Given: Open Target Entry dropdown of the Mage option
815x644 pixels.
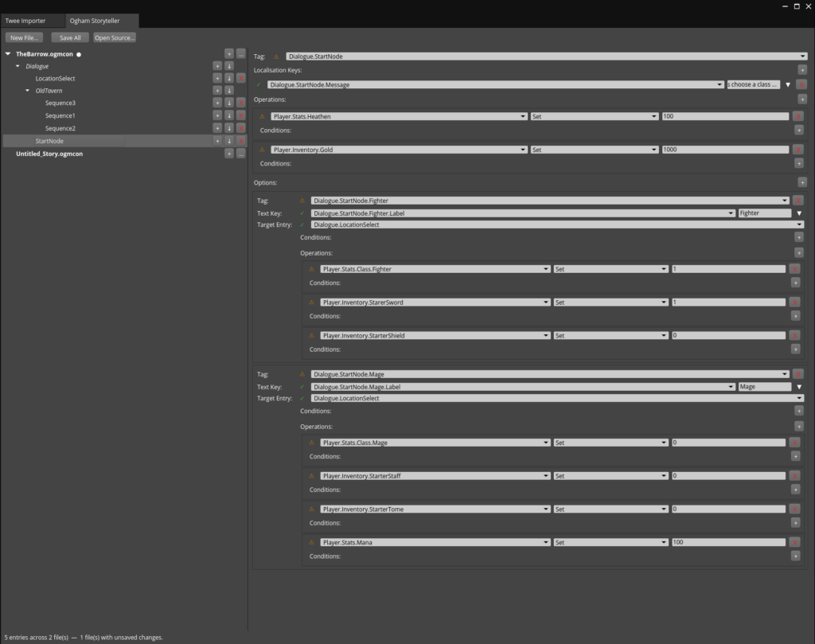Looking at the screenshot, I should pyautogui.click(x=557, y=398).
